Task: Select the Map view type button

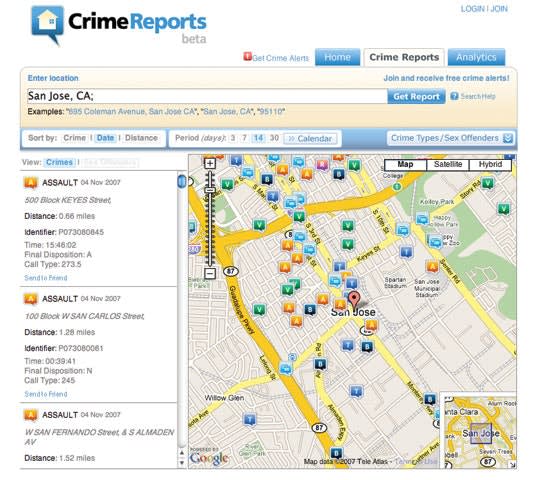Action: pyautogui.click(x=405, y=165)
